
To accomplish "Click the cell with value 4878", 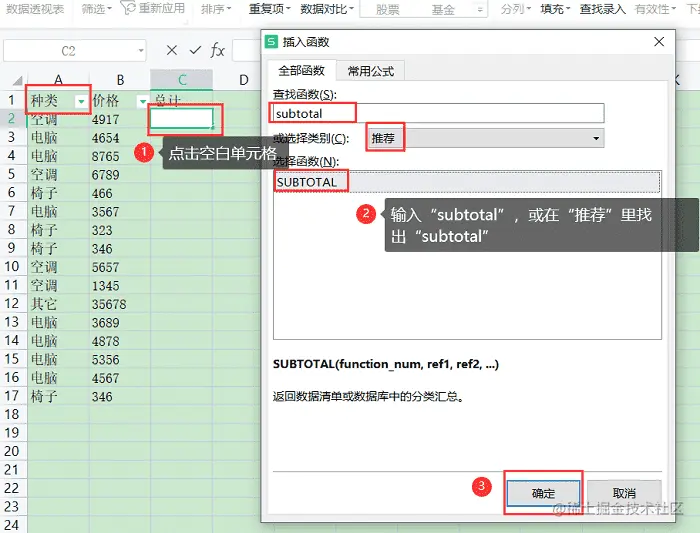I will tap(120, 341).
